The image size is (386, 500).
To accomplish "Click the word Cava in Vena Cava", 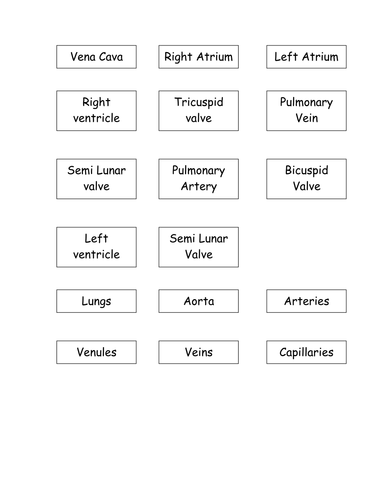I will (x=111, y=57).
